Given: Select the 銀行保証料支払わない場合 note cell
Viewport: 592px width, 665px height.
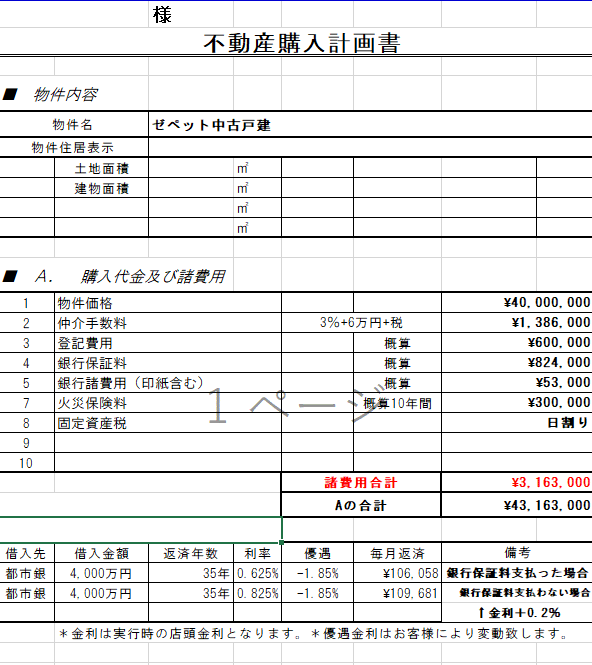Looking at the screenshot, I should [517, 593].
